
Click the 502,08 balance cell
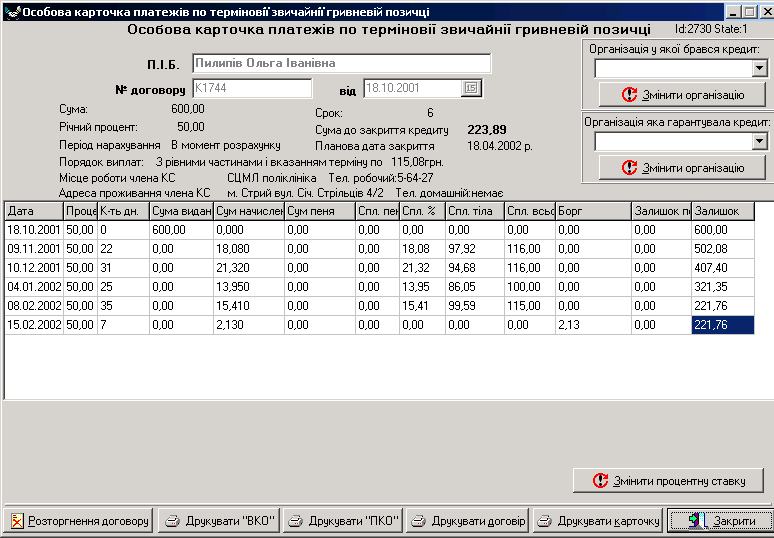(x=723, y=249)
